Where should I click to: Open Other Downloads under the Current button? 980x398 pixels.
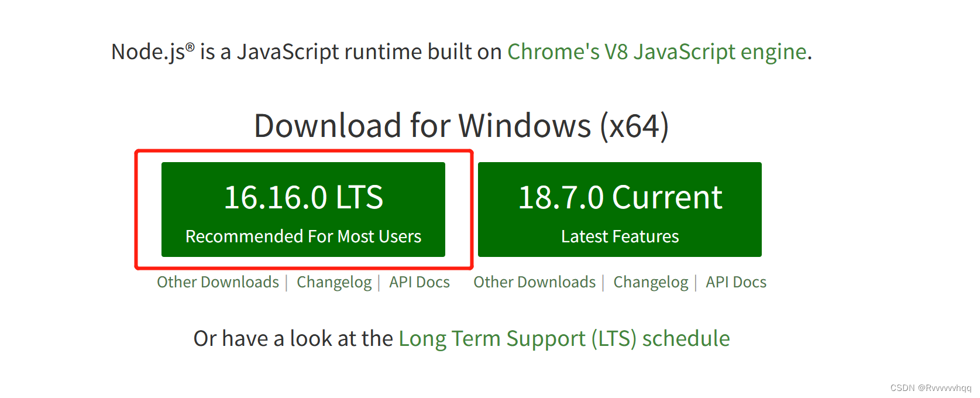(534, 282)
